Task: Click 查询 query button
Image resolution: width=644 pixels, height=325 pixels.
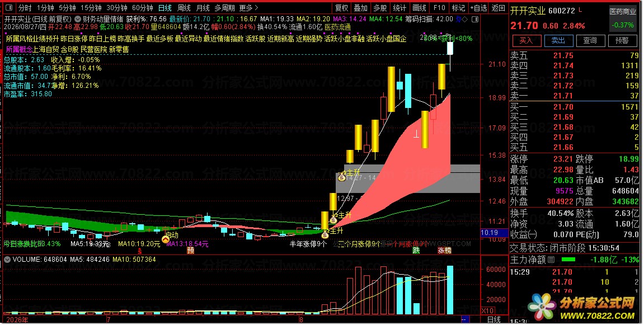Action: pos(590,40)
